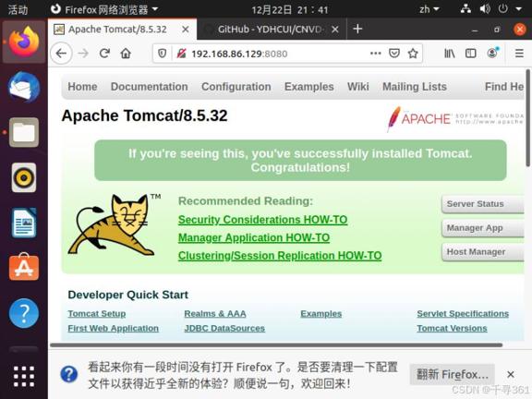Click the Host Manager button

tap(483, 252)
